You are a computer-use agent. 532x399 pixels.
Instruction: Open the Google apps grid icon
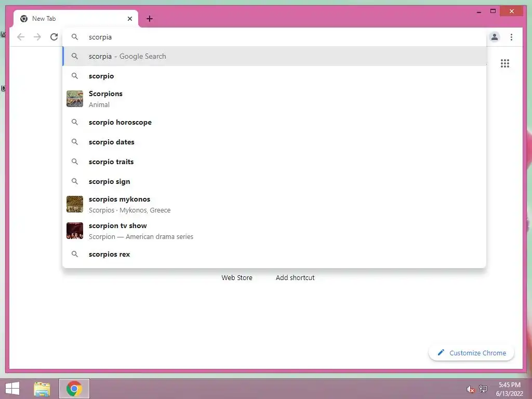(x=505, y=63)
